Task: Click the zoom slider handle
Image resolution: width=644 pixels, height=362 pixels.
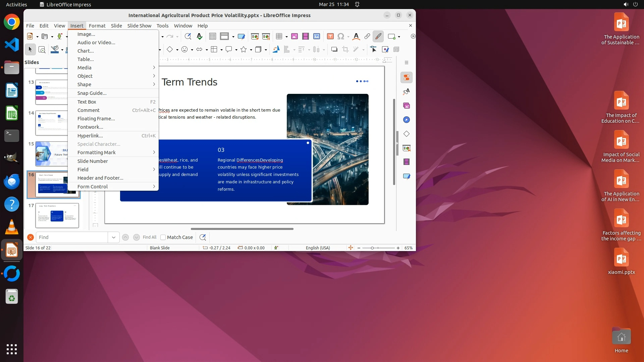Action: [x=372, y=248]
